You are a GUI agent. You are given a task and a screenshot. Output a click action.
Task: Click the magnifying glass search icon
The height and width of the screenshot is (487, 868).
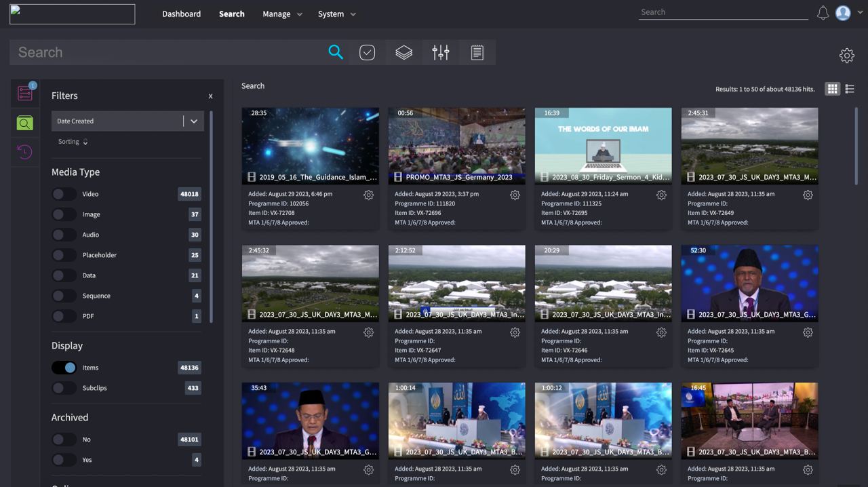click(x=336, y=52)
